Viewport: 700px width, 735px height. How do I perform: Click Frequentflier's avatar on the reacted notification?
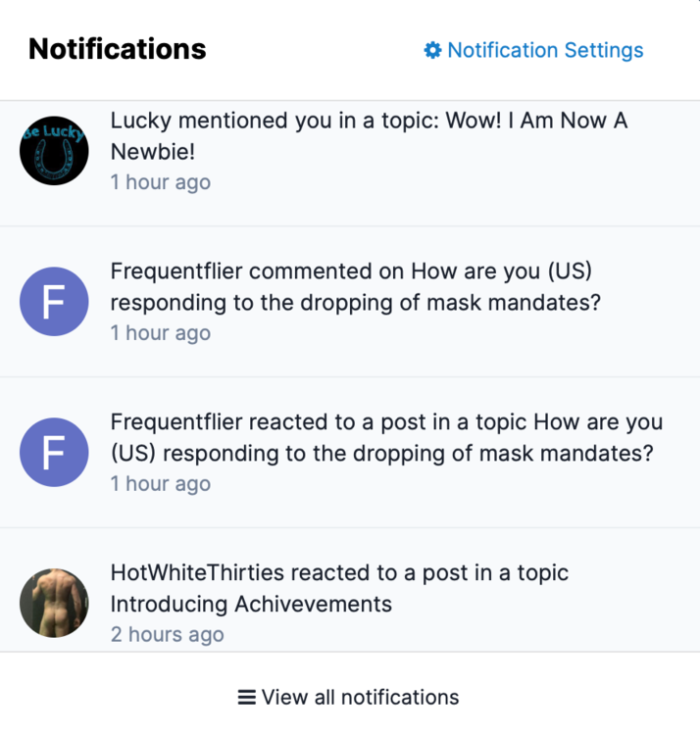[54, 453]
